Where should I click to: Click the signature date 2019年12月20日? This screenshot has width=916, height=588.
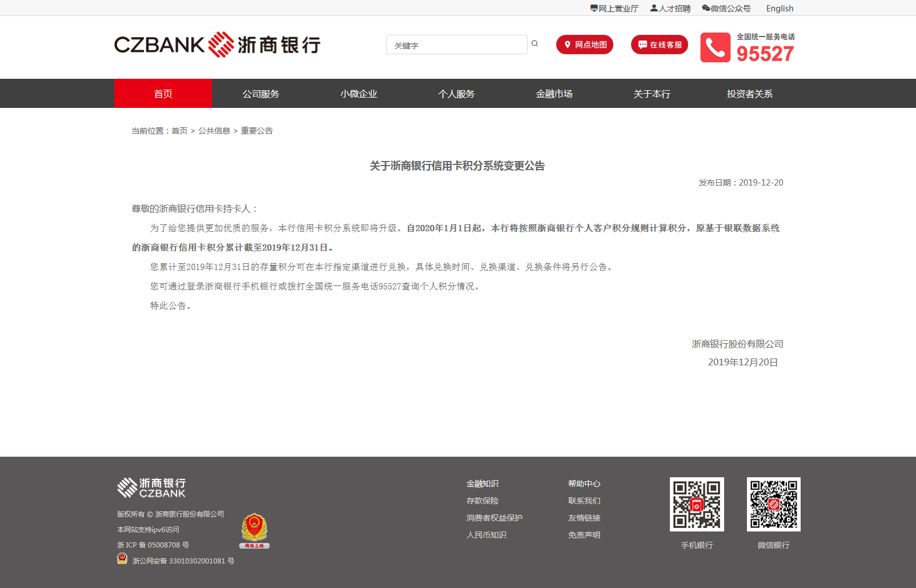tap(743, 362)
